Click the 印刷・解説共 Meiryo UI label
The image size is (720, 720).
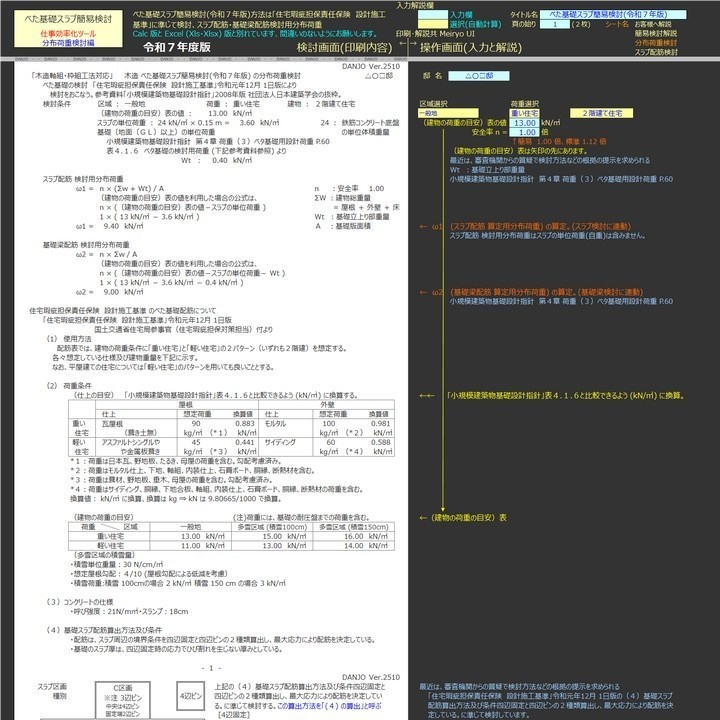point(435,34)
